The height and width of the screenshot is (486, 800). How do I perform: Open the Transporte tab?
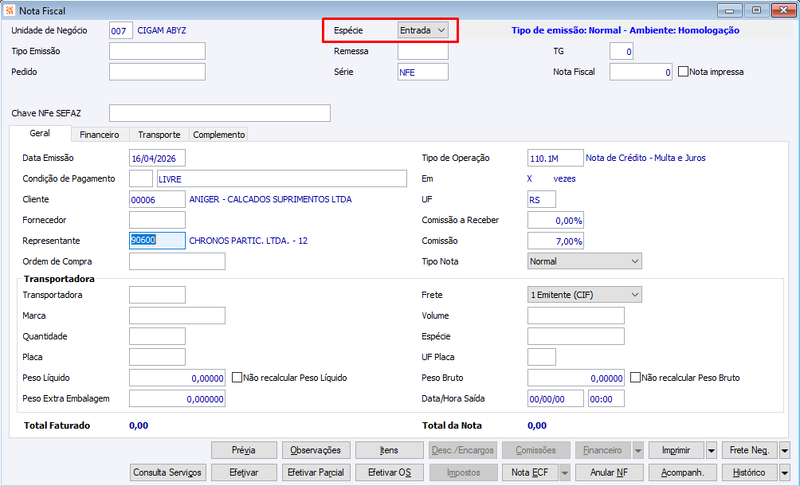click(x=159, y=135)
